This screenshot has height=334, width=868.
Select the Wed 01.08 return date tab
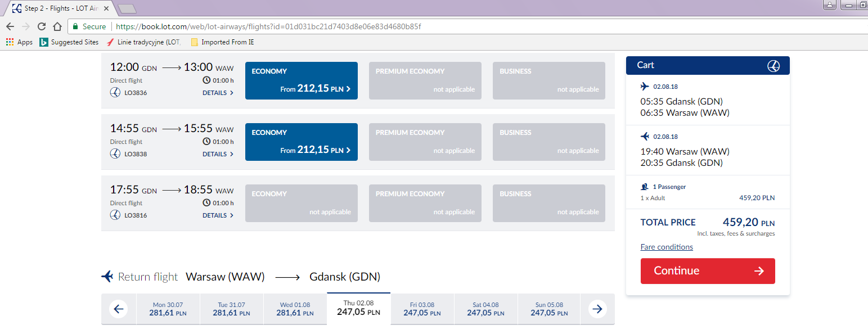click(295, 309)
